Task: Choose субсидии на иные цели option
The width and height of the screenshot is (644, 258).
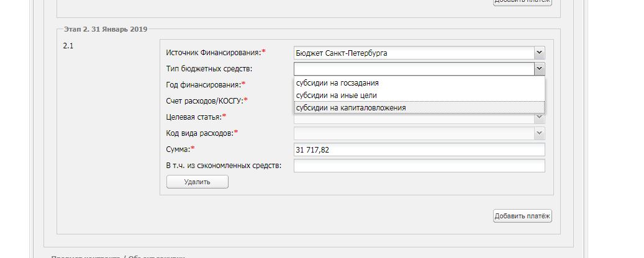Action: (x=336, y=96)
